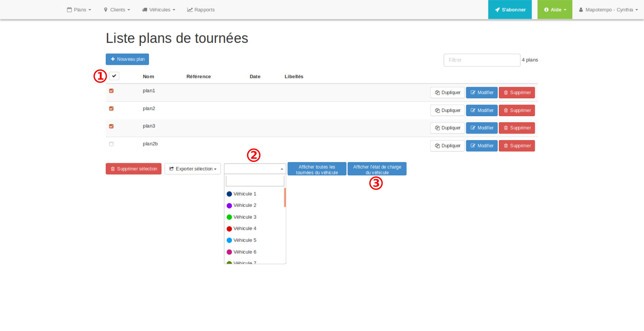Click the Modifier button for plan2

[482, 110]
